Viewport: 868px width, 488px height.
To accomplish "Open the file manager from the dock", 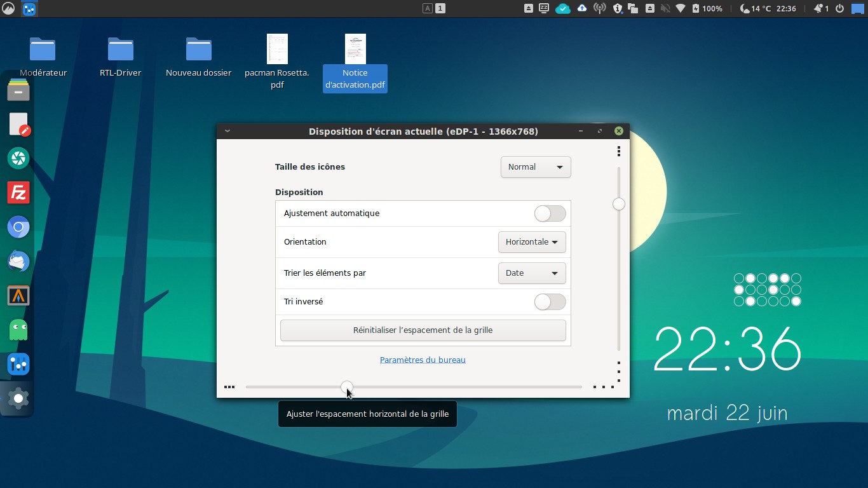I will tap(18, 90).
